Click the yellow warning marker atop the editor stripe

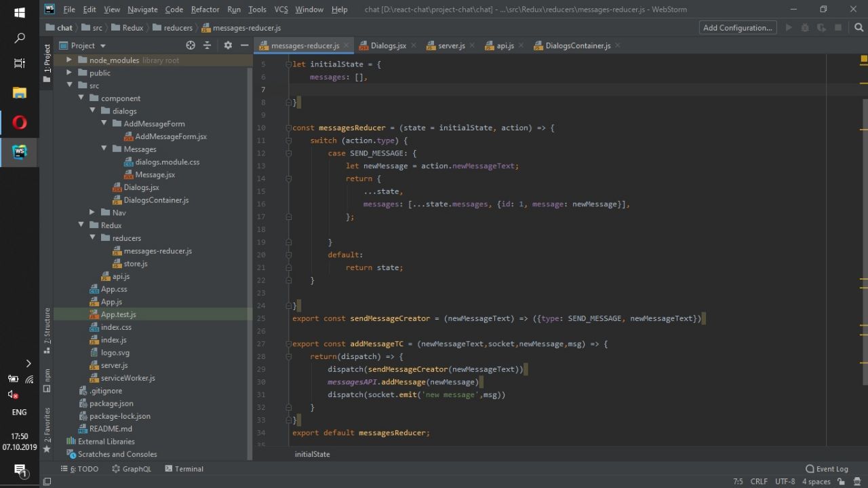coord(863,60)
